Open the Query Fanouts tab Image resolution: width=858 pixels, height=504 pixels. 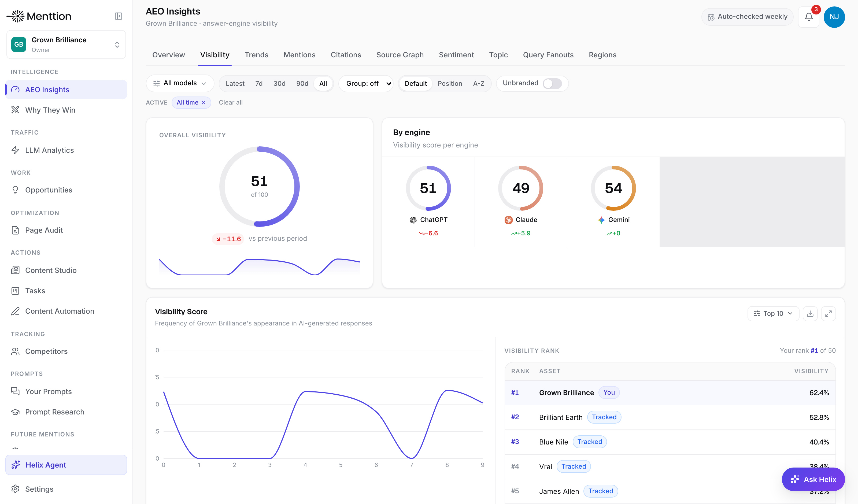click(x=548, y=55)
